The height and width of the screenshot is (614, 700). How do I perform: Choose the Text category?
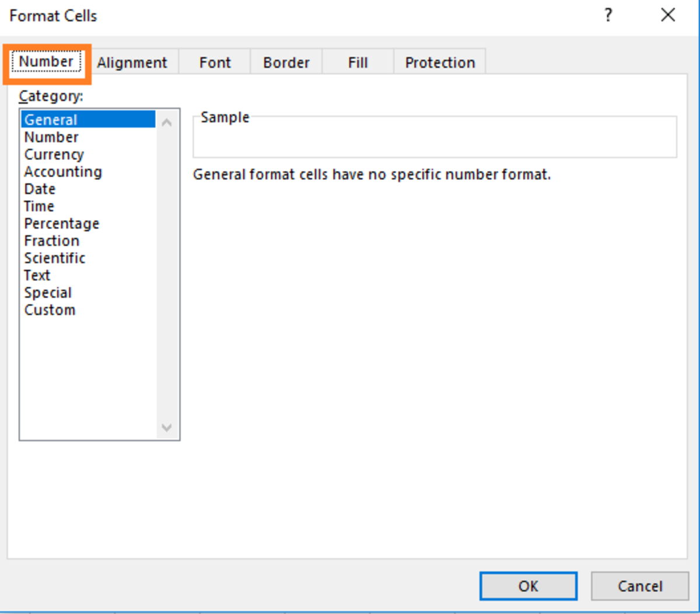click(37, 275)
